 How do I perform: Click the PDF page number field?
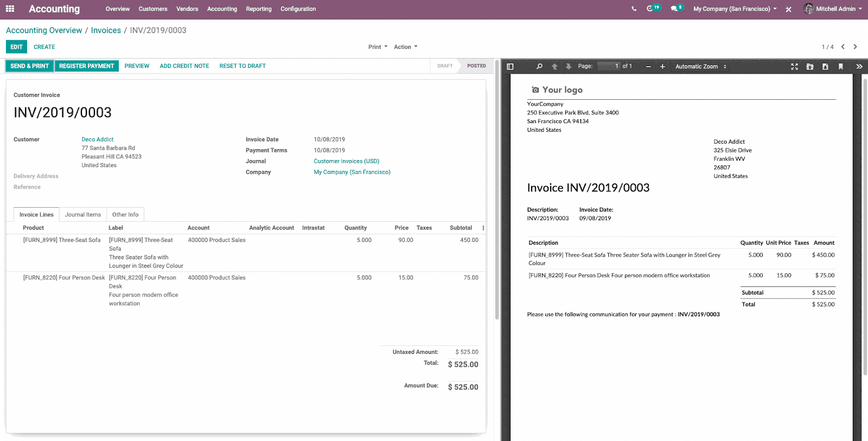609,66
